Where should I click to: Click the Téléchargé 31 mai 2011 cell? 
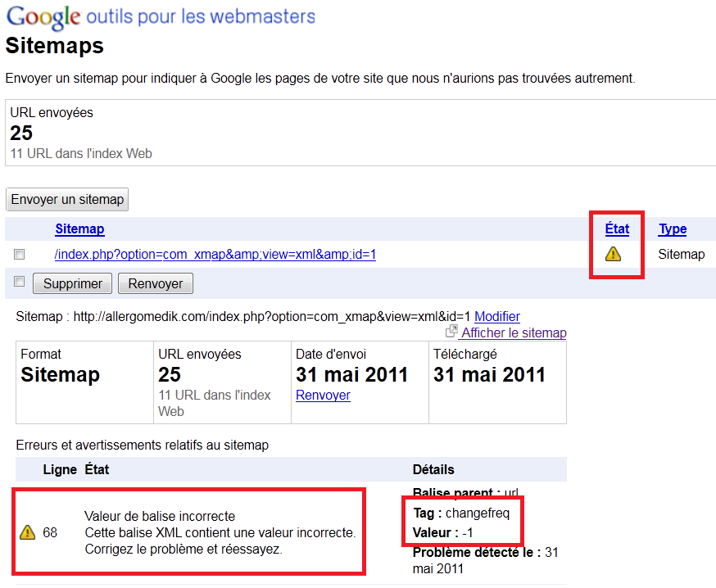tap(497, 382)
